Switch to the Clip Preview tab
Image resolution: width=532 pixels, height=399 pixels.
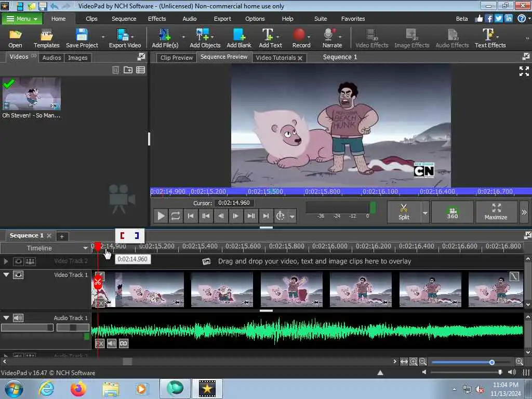pos(177,58)
